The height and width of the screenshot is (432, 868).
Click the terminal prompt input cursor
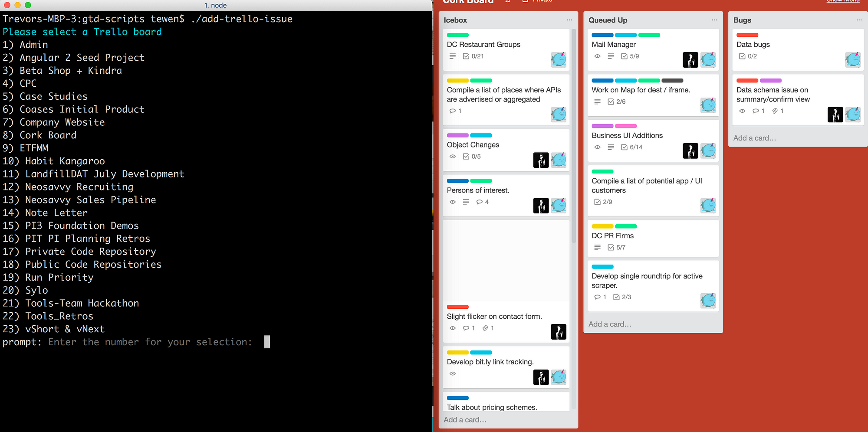point(267,342)
